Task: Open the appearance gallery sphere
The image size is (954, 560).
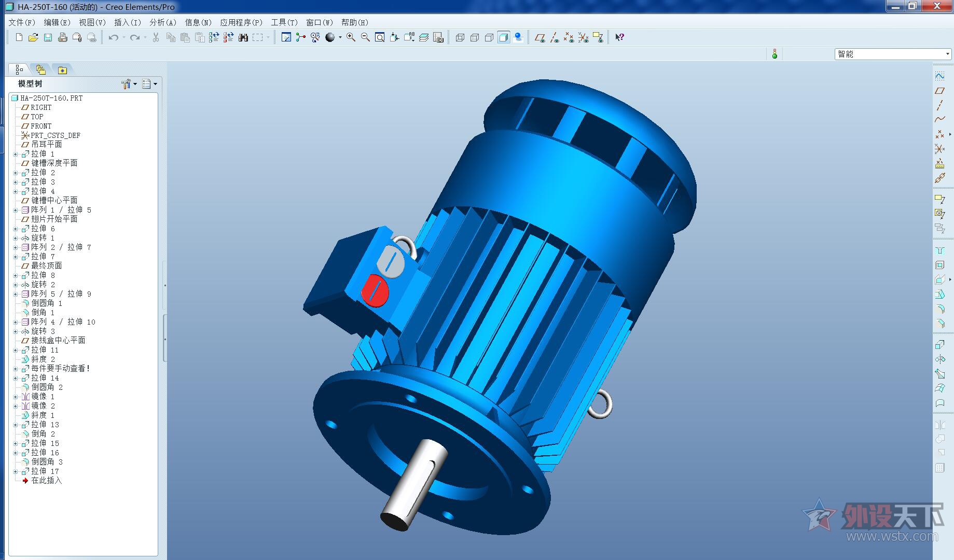Action: pos(330,37)
